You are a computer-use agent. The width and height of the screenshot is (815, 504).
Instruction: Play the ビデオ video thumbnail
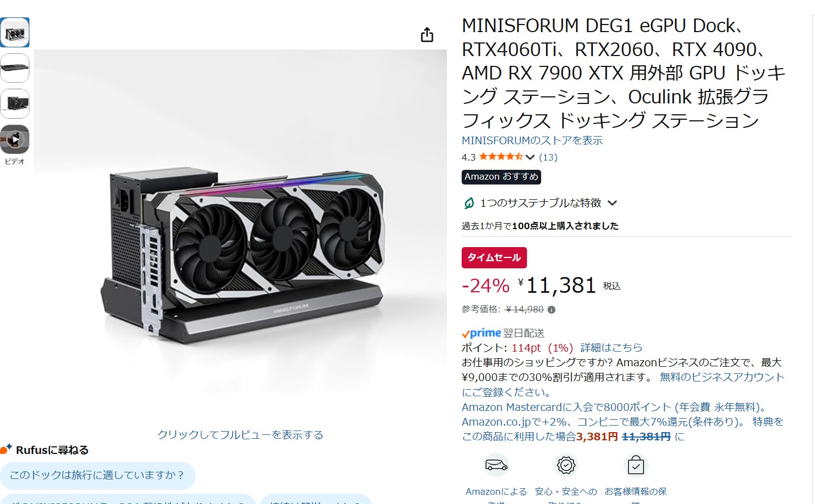point(15,140)
